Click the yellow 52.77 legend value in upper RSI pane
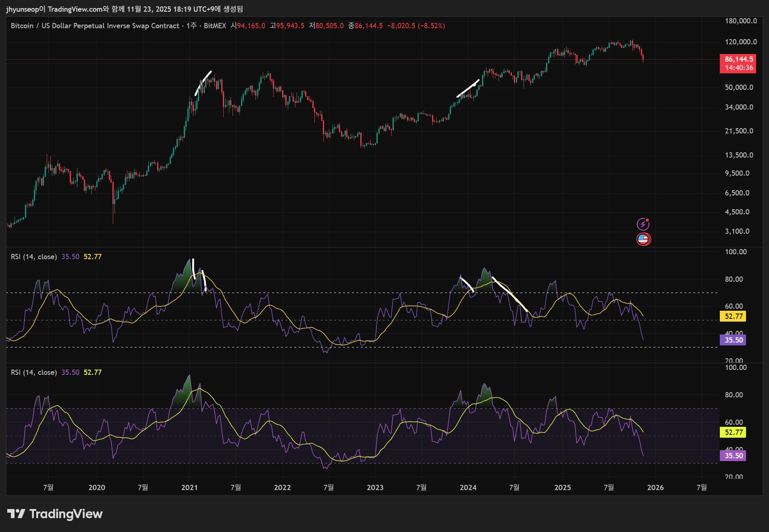The width and height of the screenshot is (769, 532). click(x=93, y=257)
